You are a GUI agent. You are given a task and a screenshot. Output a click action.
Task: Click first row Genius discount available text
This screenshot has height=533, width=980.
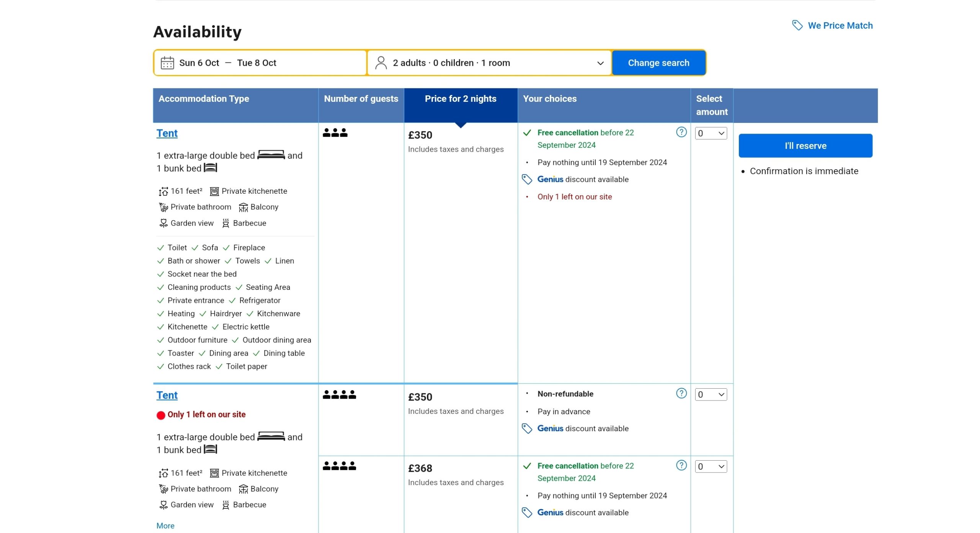[583, 179]
